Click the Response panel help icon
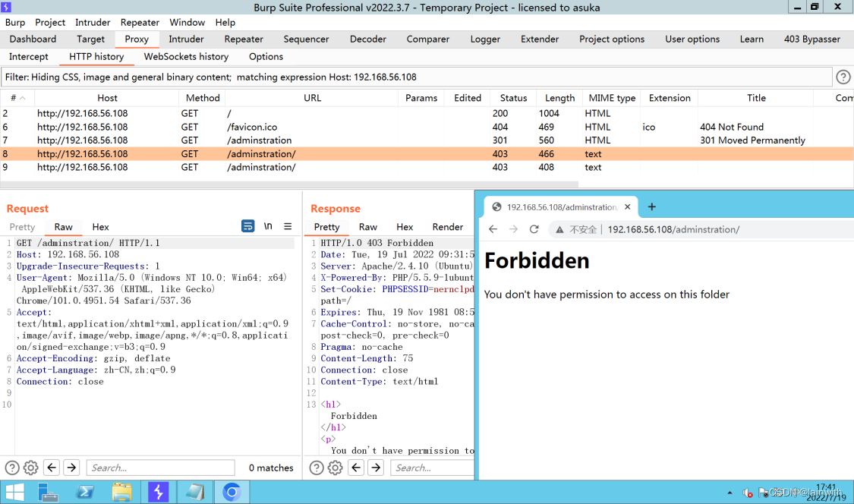 tap(317, 468)
